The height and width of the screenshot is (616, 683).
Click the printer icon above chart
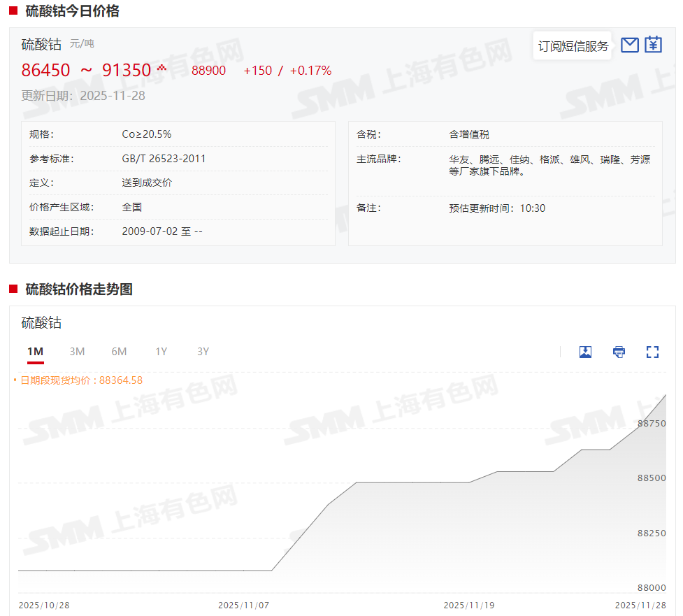coord(619,352)
